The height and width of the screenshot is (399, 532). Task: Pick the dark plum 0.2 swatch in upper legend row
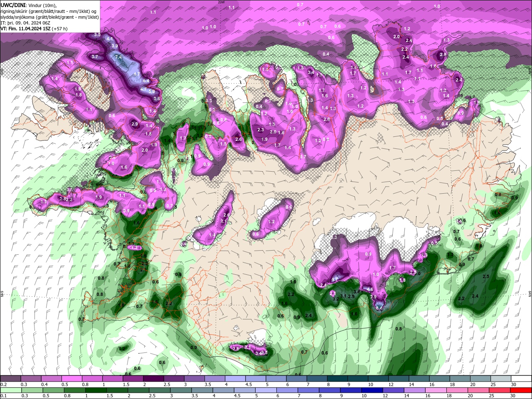click(x=10, y=379)
